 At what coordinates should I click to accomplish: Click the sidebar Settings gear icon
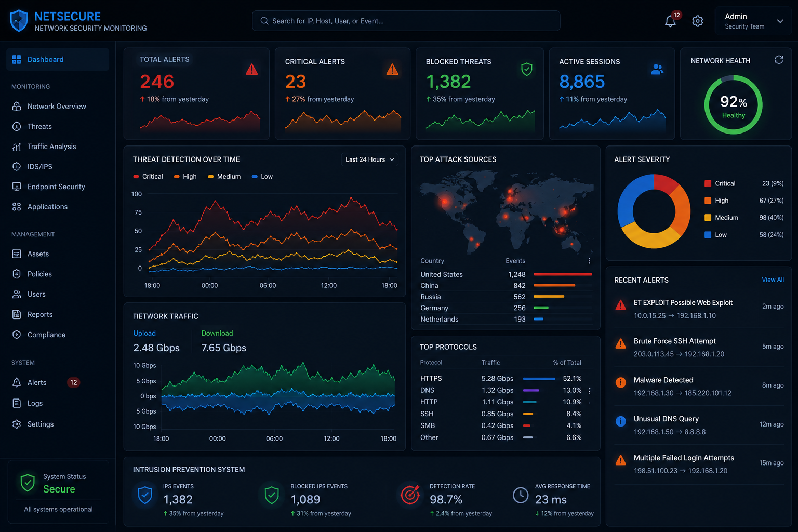coord(17,424)
